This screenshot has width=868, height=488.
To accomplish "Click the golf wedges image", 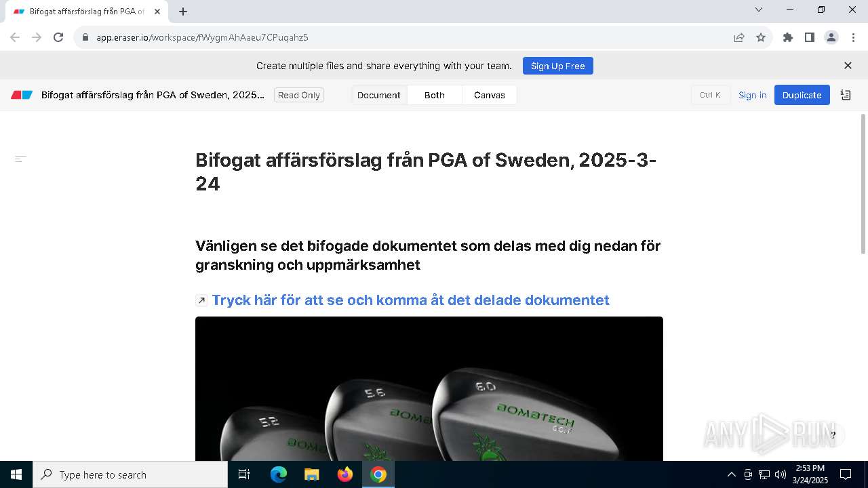I will pyautogui.click(x=429, y=389).
